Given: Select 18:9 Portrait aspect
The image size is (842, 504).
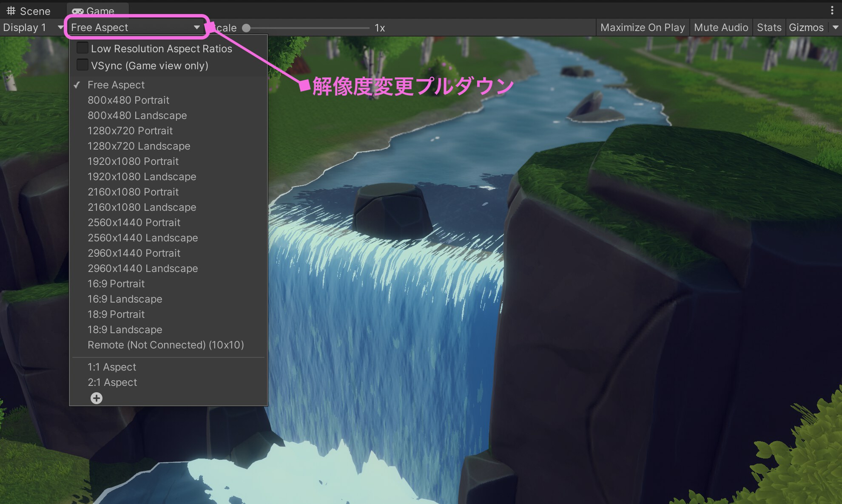Looking at the screenshot, I should pyautogui.click(x=168, y=314).
